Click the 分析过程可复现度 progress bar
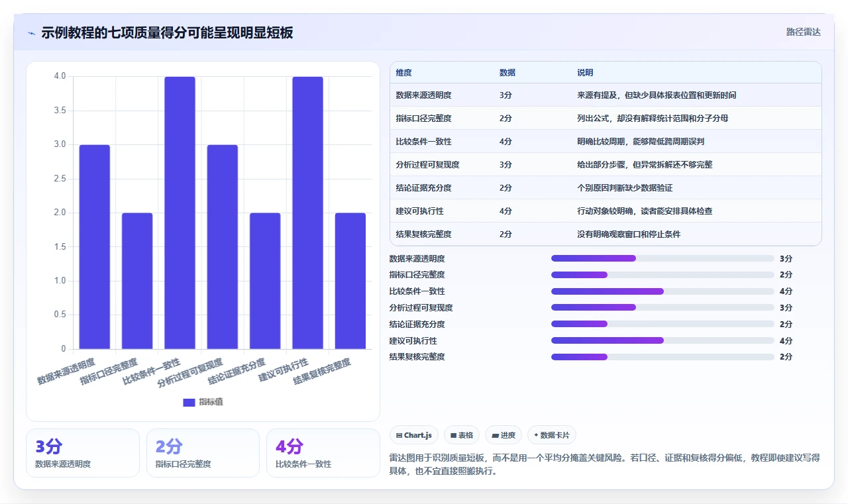Screen dimensions: 848x504 [x=662, y=307]
